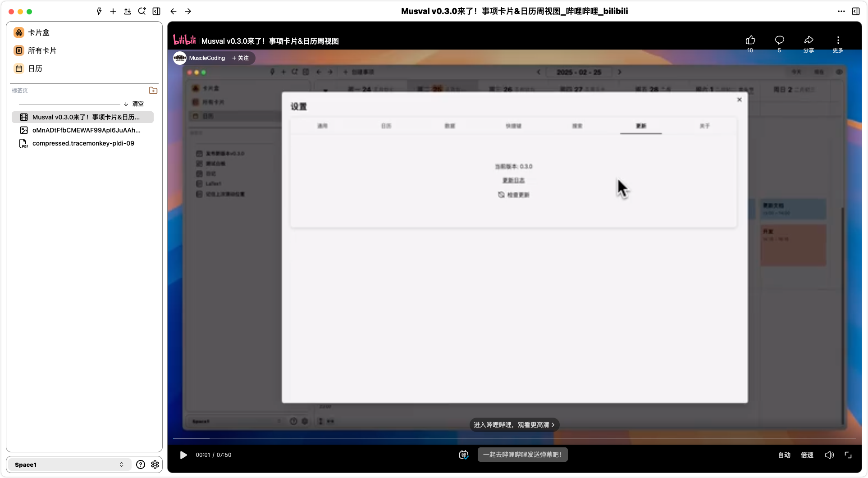Open help with the question mark icon
868x478 pixels.
[141, 464]
